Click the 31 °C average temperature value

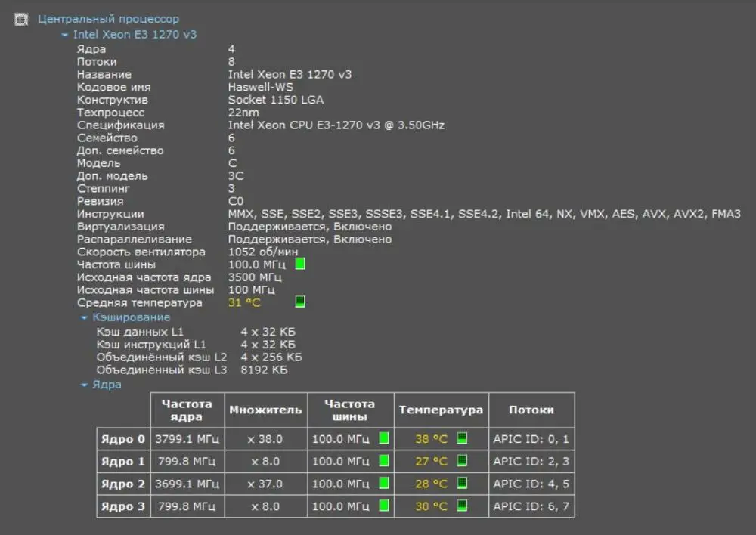click(x=243, y=303)
